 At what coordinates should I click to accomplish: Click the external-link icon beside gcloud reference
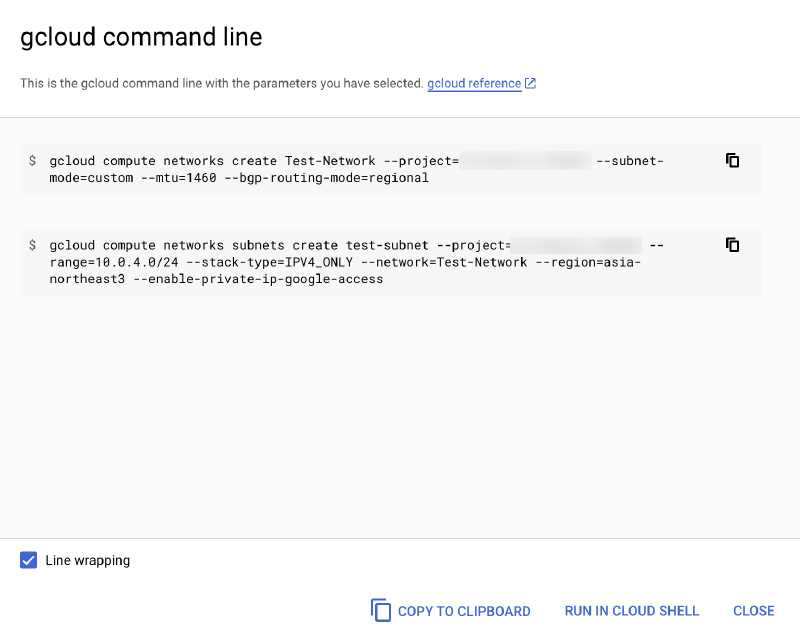(x=529, y=83)
